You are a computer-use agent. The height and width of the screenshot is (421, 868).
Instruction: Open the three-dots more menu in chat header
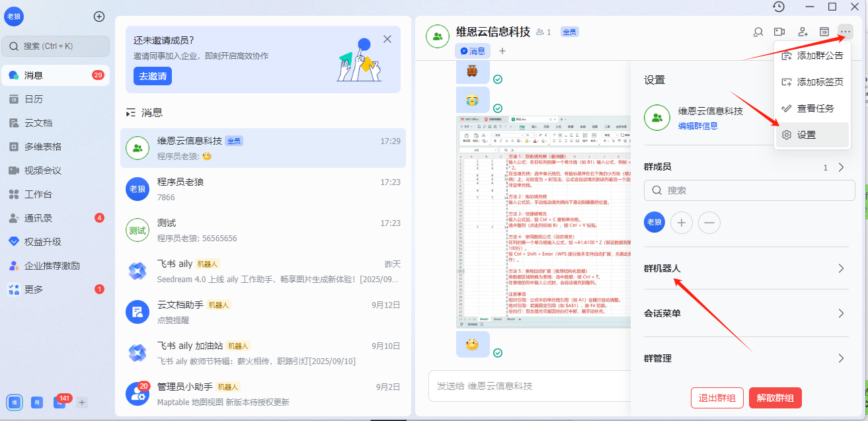click(x=846, y=32)
